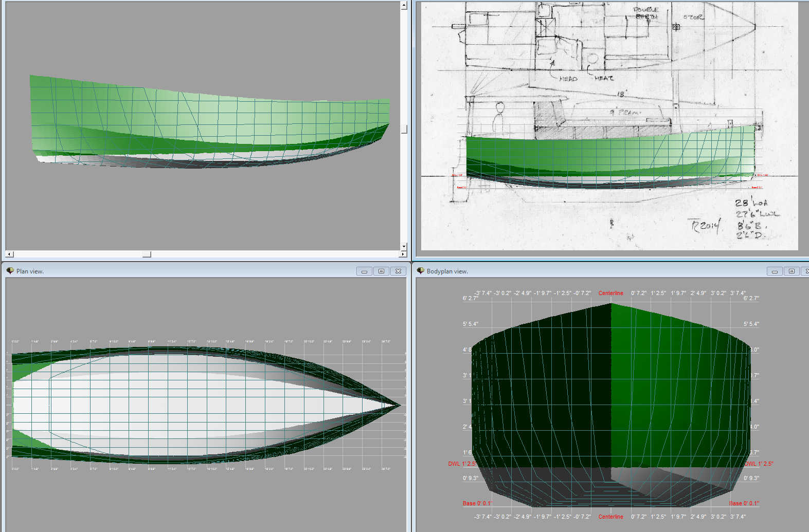The image size is (809, 532).
Task: Click the perspective view horizontal scrollbar left arrow
Action: (x=9, y=254)
